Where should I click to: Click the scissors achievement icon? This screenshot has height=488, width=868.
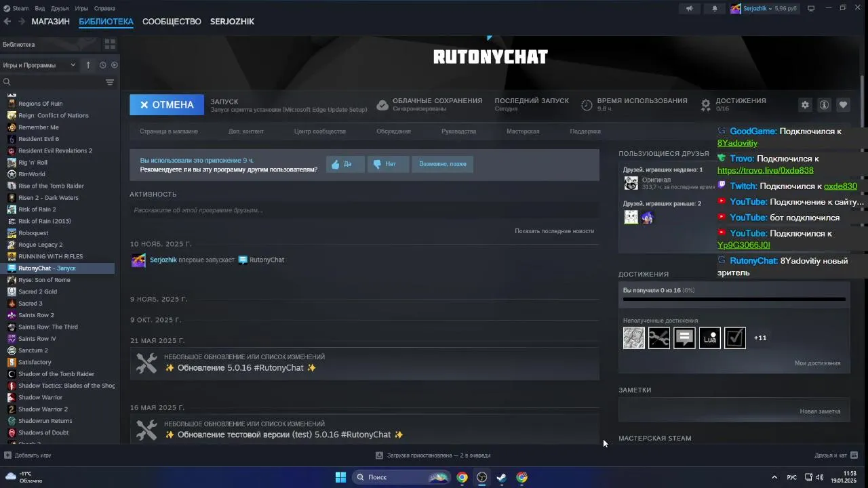pyautogui.click(x=658, y=338)
